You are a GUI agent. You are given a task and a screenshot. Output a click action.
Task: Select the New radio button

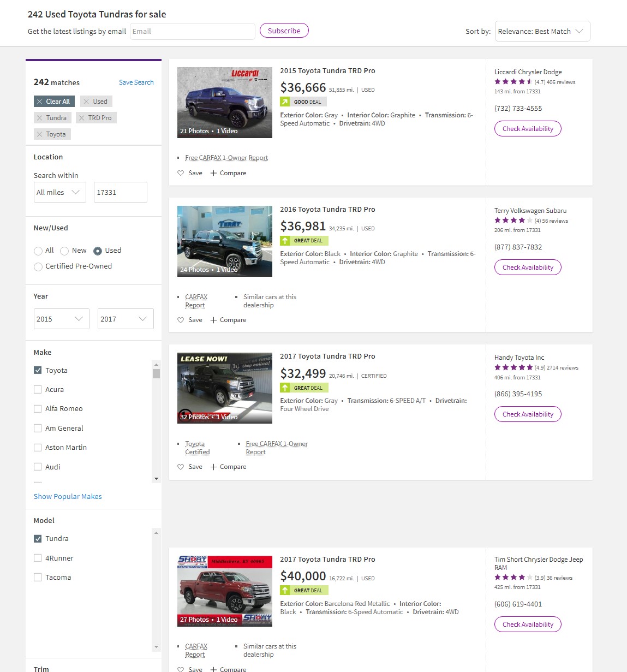[64, 251]
